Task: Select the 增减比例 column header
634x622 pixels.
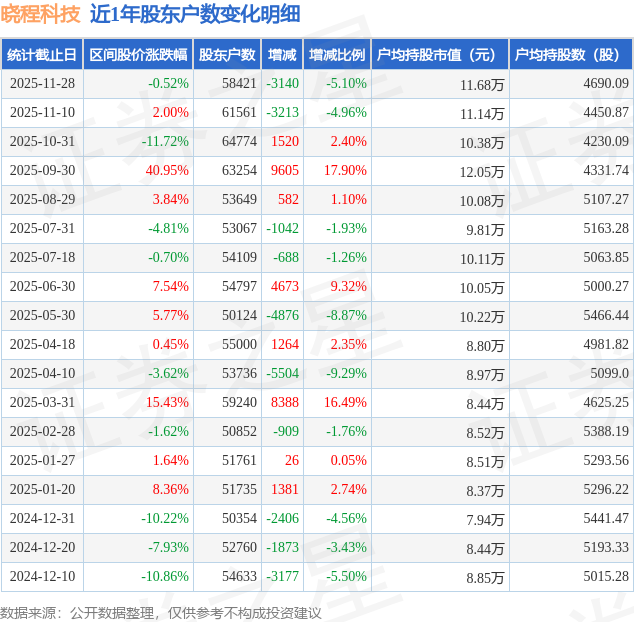Action: coord(337,55)
